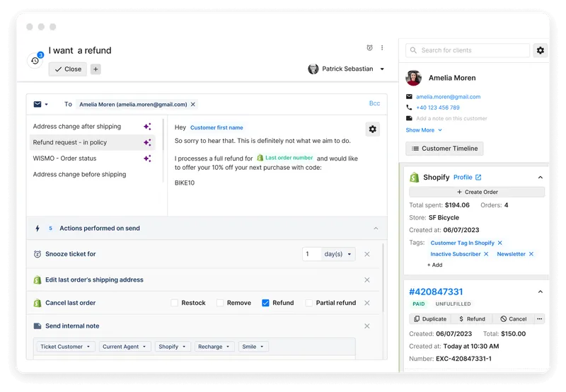Click the gear icon beside client search
Screen dimensions: 566x392
pyautogui.click(x=541, y=50)
